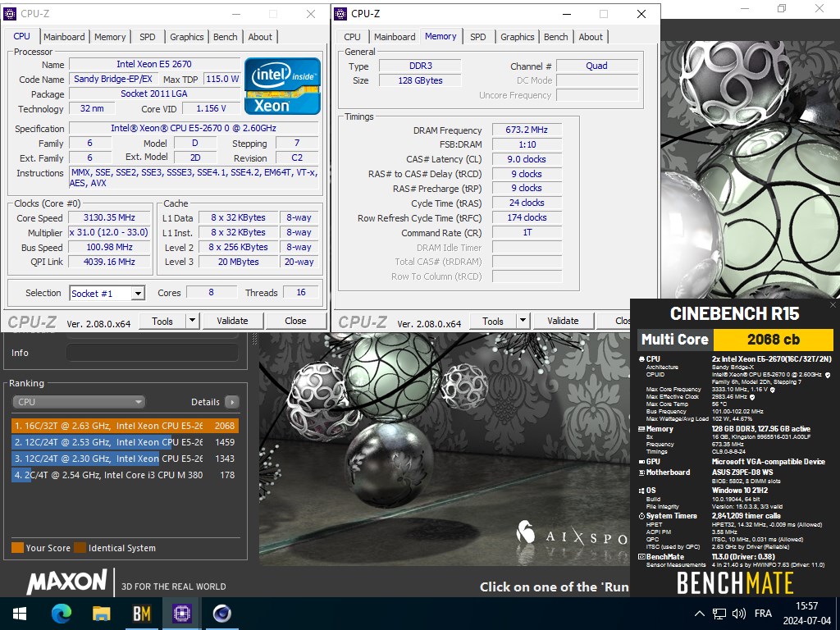
Task: Open BenchMate from the taskbar
Action: click(141, 614)
